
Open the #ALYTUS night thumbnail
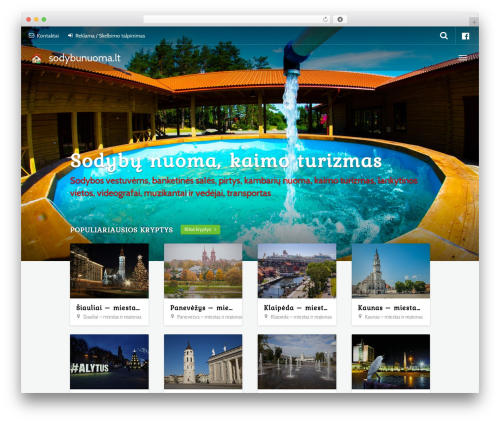(x=109, y=362)
